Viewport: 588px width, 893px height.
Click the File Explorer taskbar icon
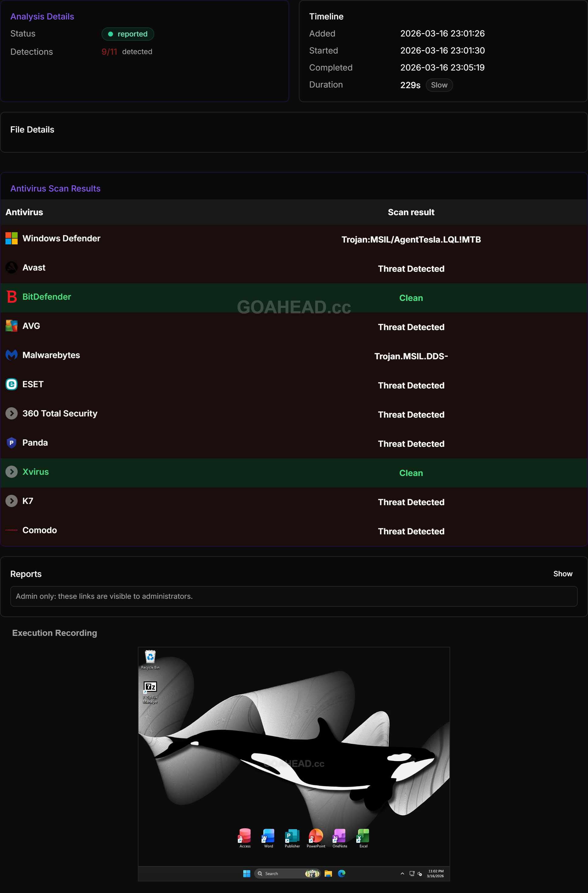point(328,874)
